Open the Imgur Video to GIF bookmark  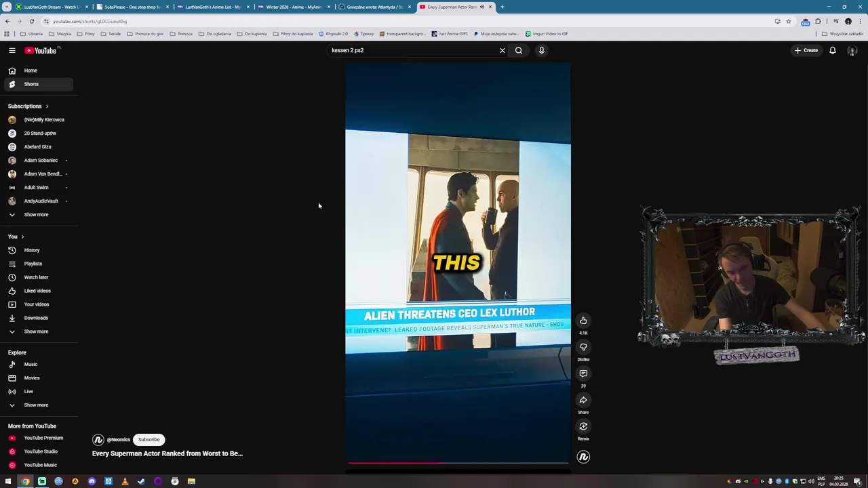click(547, 33)
